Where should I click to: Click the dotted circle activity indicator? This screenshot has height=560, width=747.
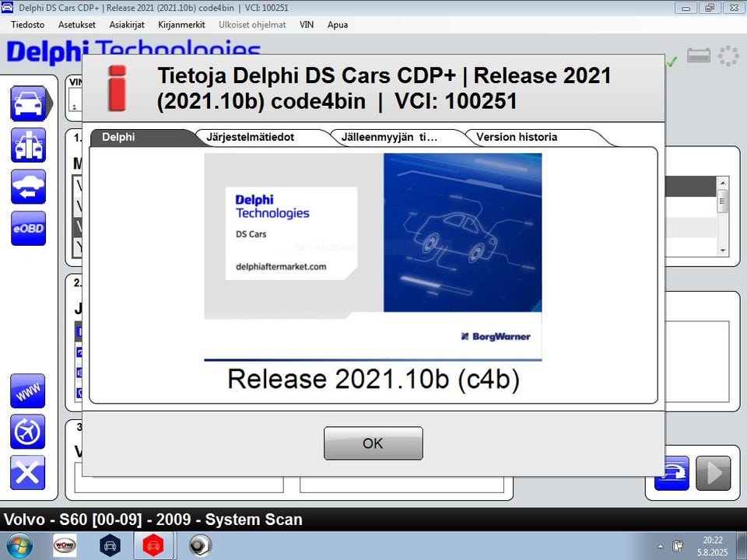[x=728, y=56]
